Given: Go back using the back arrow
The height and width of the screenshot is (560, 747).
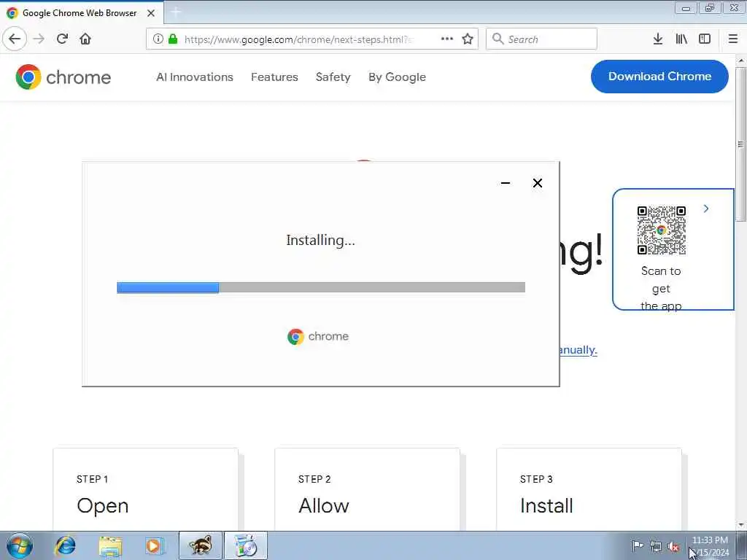Looking at the screenshot, I should coord(15,39).
